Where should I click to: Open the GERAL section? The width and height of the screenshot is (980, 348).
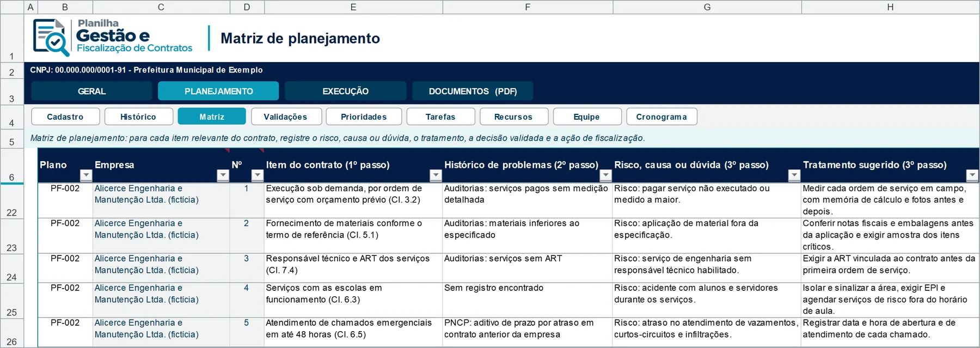tap(91, 91)
